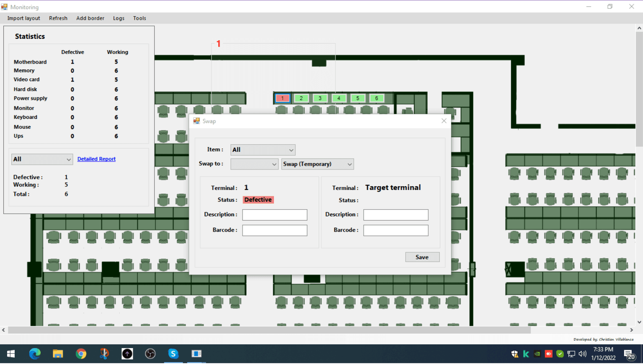Click Refresh in the menu bar
Screen dimensions: 643x364
pyautogui.click(x=58, y=18)
